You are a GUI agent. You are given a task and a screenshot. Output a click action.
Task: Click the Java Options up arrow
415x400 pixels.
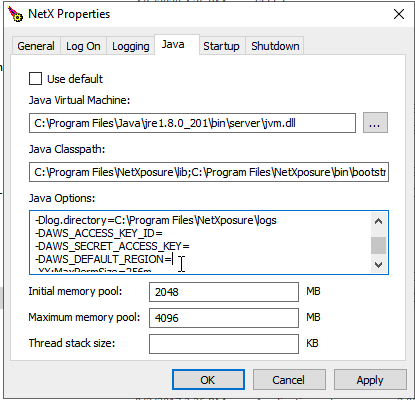[x=378, y=221]
